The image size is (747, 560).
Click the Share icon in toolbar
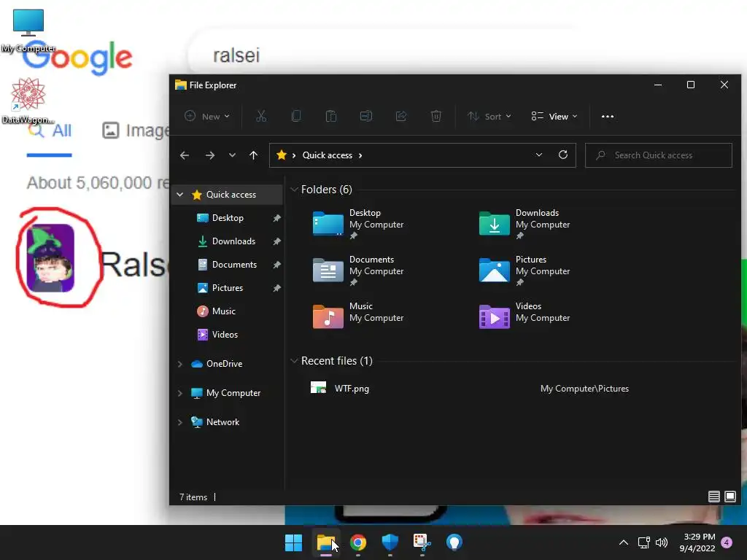(401, 116)
